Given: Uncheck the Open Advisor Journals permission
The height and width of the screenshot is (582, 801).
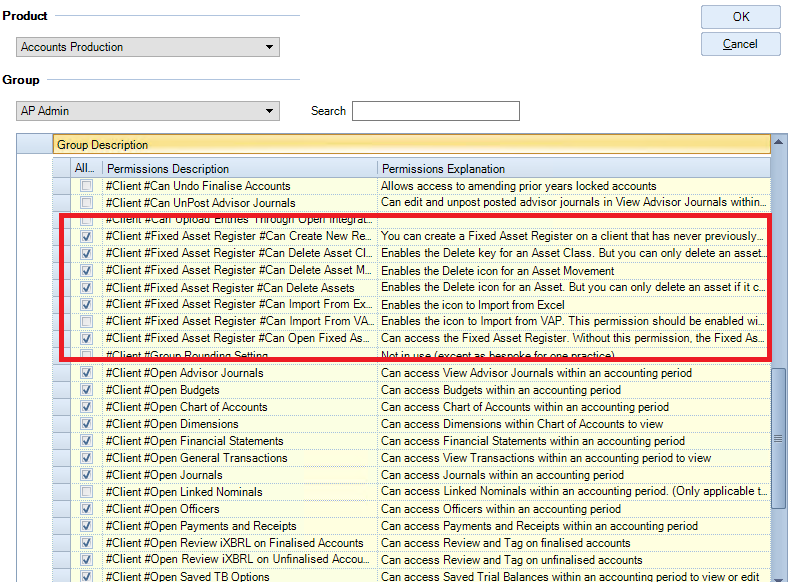Looking at the screenshot, I should click(x=87, y=373).
